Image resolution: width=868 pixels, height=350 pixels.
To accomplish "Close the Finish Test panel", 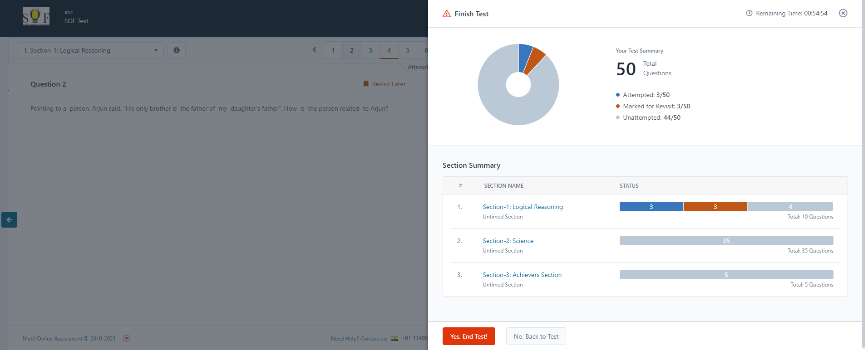I will (x=843, y=13).
